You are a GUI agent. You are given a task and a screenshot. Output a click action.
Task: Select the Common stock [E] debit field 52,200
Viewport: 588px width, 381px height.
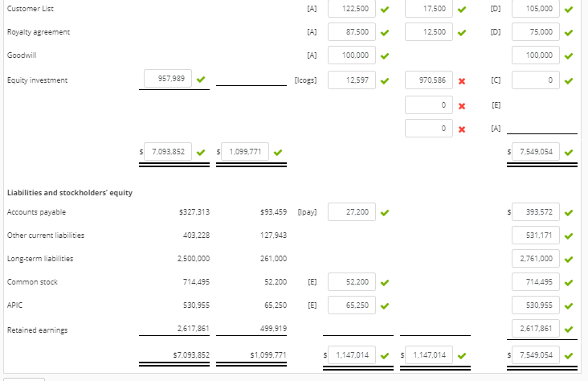click(352, 282)
